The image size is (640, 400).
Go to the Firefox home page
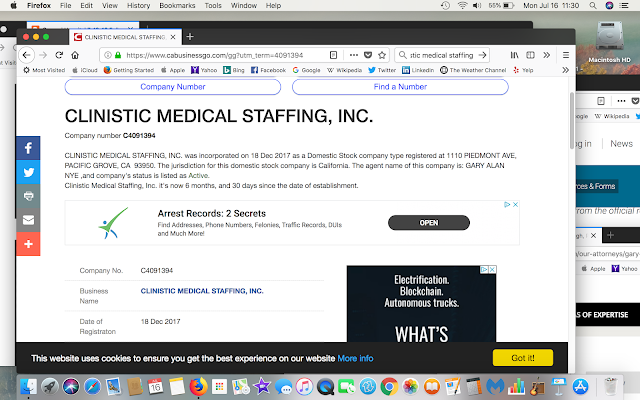tap(75, 55)
